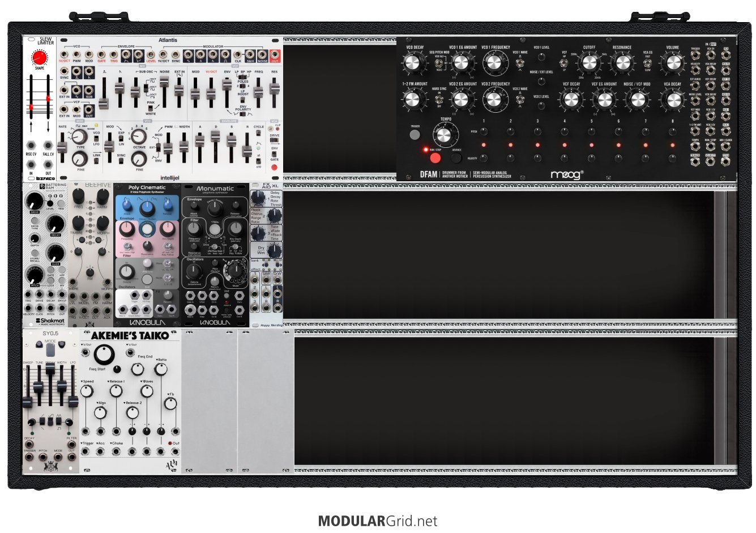
Task: Click the Atlantis PWM input jack
Action: (x=76, y=55)
